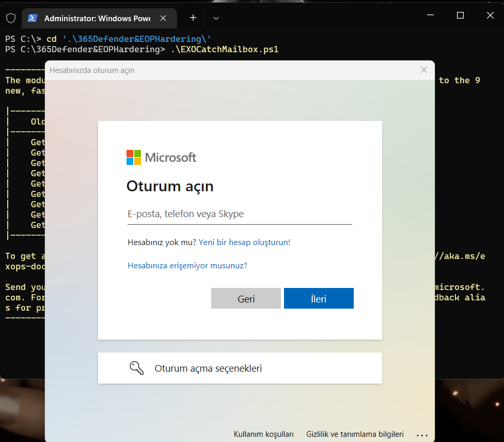Click 'Hesabınızda oturum açın' dialog title
The height and width of the screenshot is (442, 504).
click(x=92, y=70)
